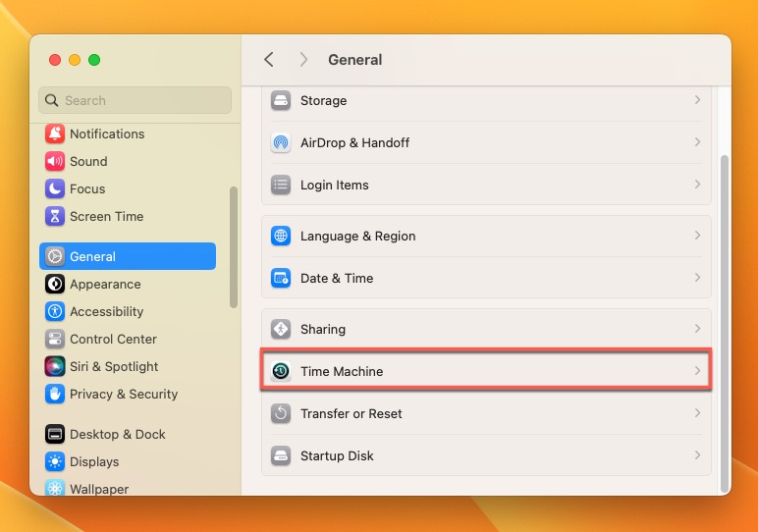Click the Language & Region globe icon
This screenshot has width=758, height=532.
point(281,236)
